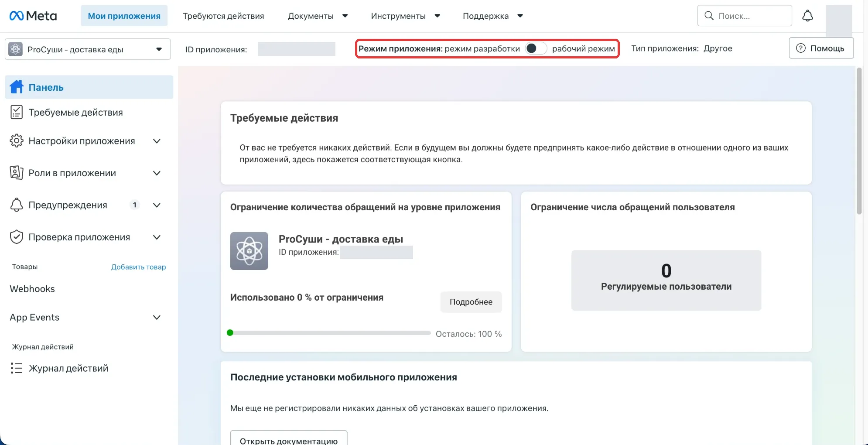
Task: Click the Подробнее button
Action: [x=471, y=302]
